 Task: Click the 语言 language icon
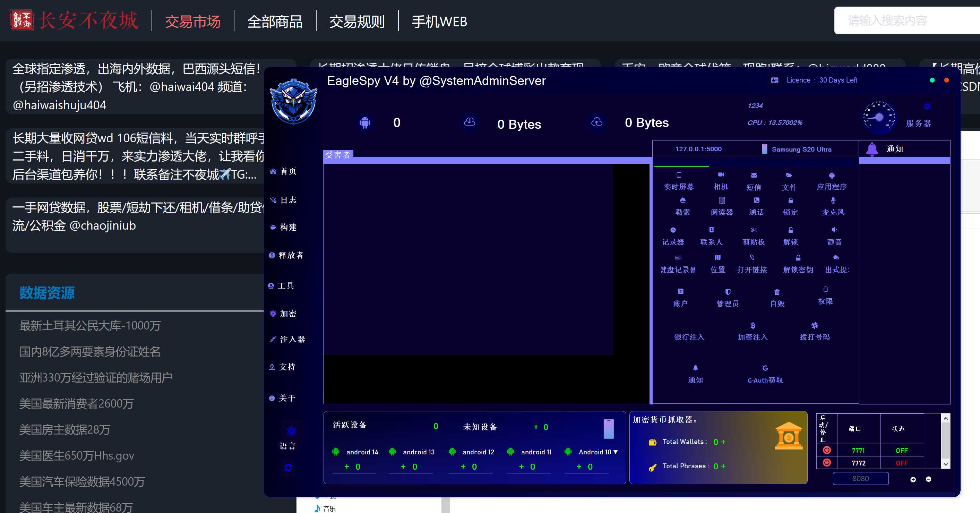click(291, 431)
